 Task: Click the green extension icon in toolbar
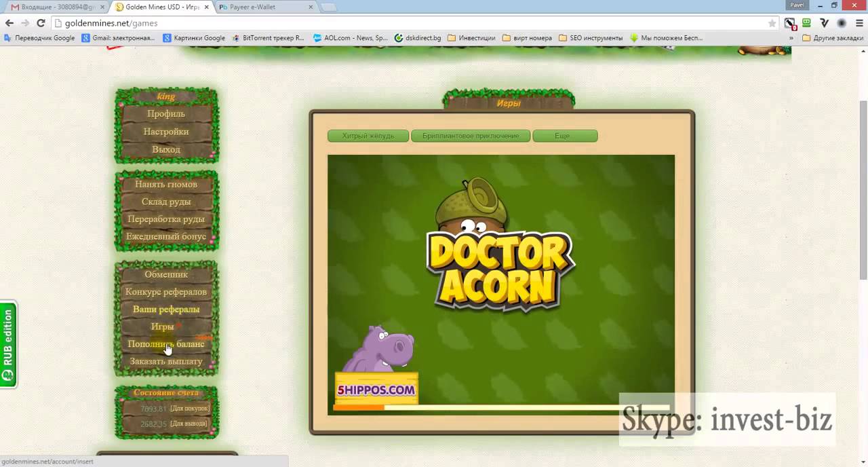[807, 23]
